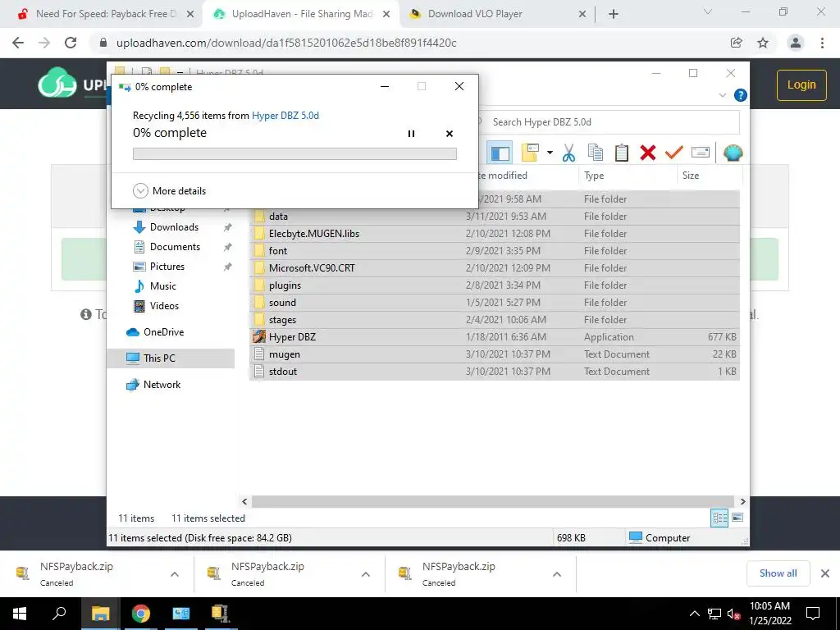The width and height of the screenshot is (840, 630).
Task: Click the red X Delete icon
Action: [648, 153]
